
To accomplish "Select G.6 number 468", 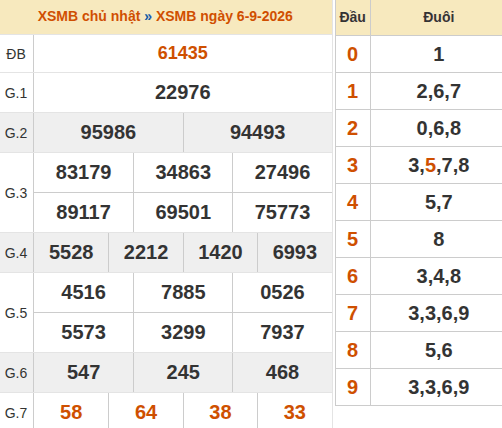I will (282, 372).
